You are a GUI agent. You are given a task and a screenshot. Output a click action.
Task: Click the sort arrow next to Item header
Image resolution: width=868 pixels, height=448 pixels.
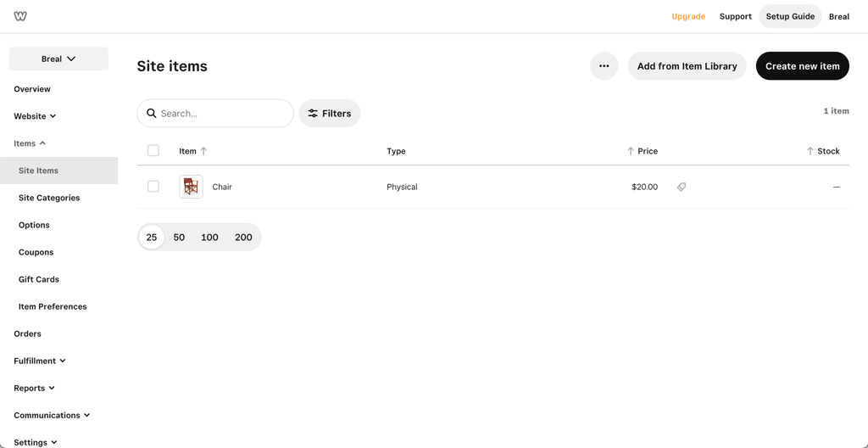(x=203, y=151)
